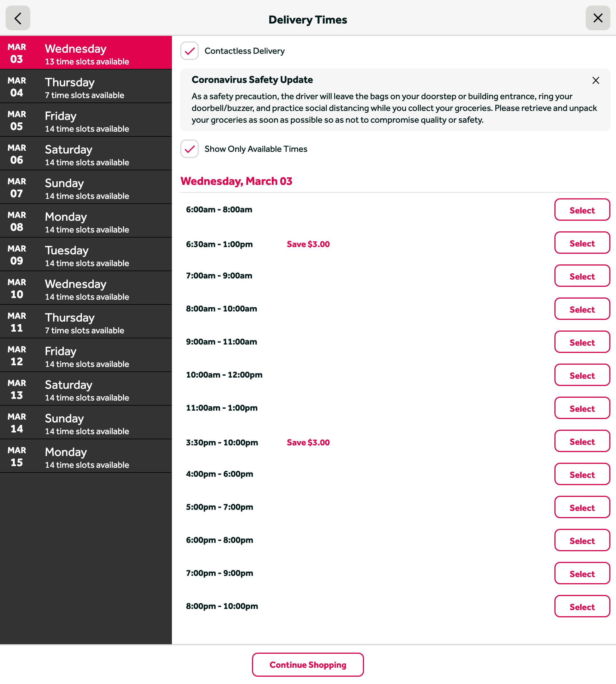Close the Delivery Times dialog
616x684 pixels.
pos(598,18)
